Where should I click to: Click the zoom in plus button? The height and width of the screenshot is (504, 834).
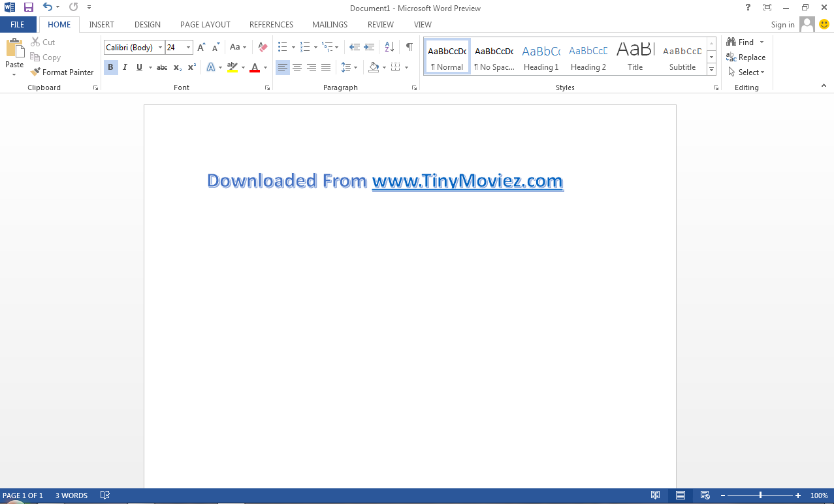click(798, 496)
